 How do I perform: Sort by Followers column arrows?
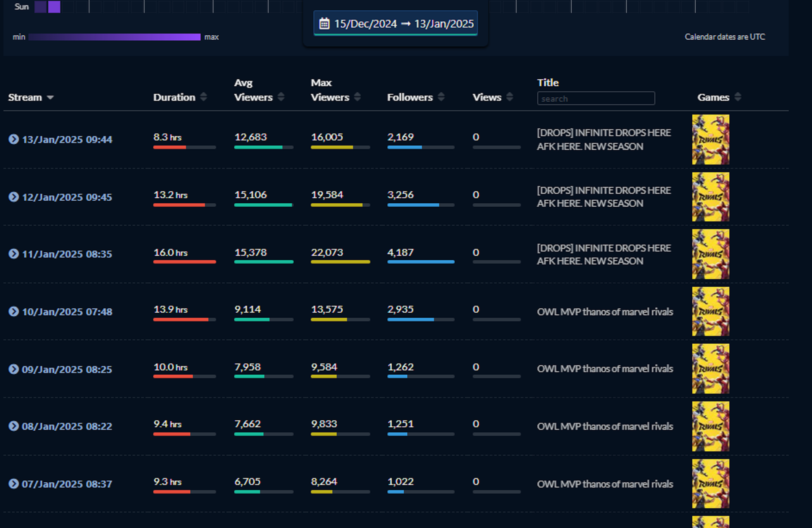(x=441, y=97)
